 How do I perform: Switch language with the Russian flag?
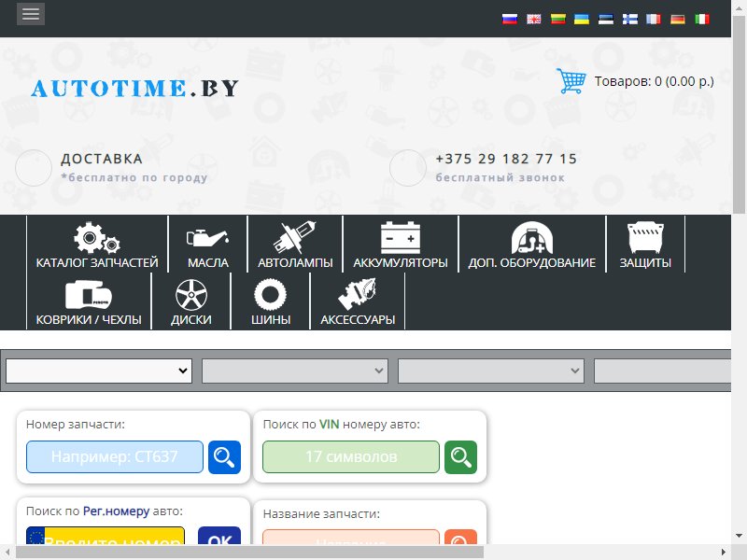509,19
